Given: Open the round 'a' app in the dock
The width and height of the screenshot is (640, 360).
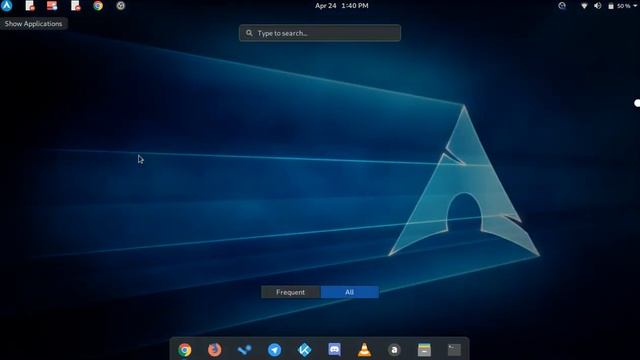Looking at the screenshot, I should point(394,350).
